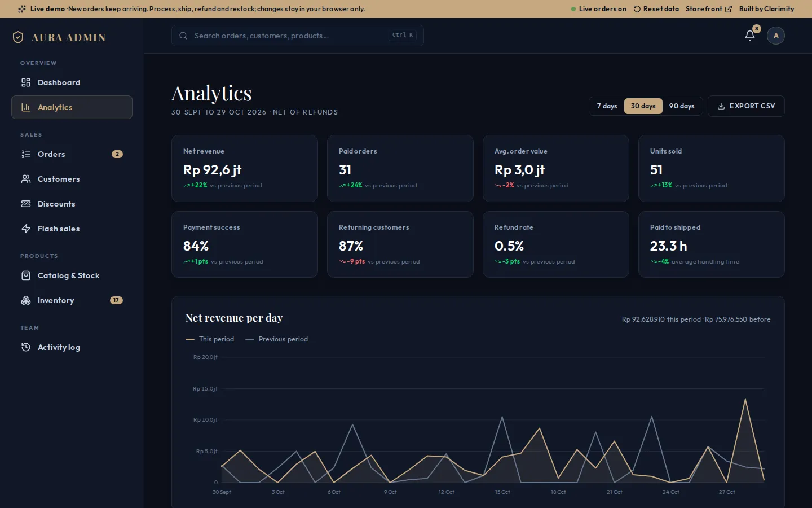Viewport: 812px width, 508px height.
Task: Click the Payment success 84% card
Action: pos(245,244)
